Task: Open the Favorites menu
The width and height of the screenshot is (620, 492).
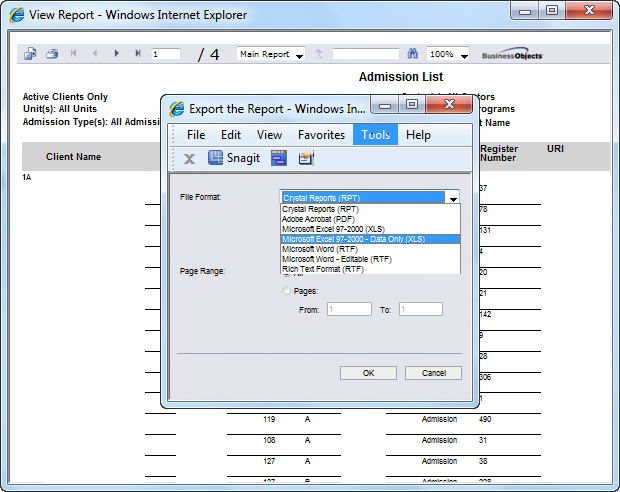Action: [321, 135]
